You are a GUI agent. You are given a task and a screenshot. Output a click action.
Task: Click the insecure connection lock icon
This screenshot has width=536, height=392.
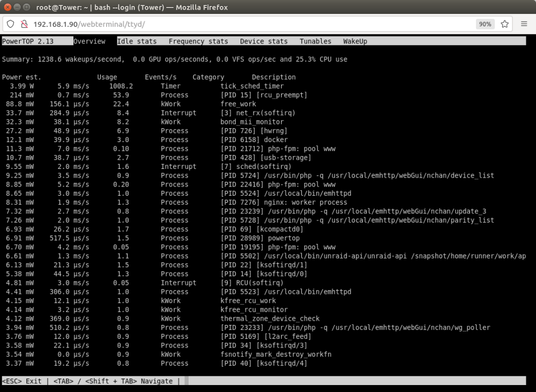[24, 24]
